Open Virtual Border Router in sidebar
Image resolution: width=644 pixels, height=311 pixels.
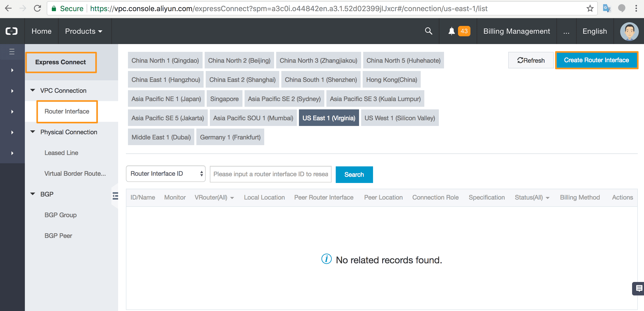point(75,174)
